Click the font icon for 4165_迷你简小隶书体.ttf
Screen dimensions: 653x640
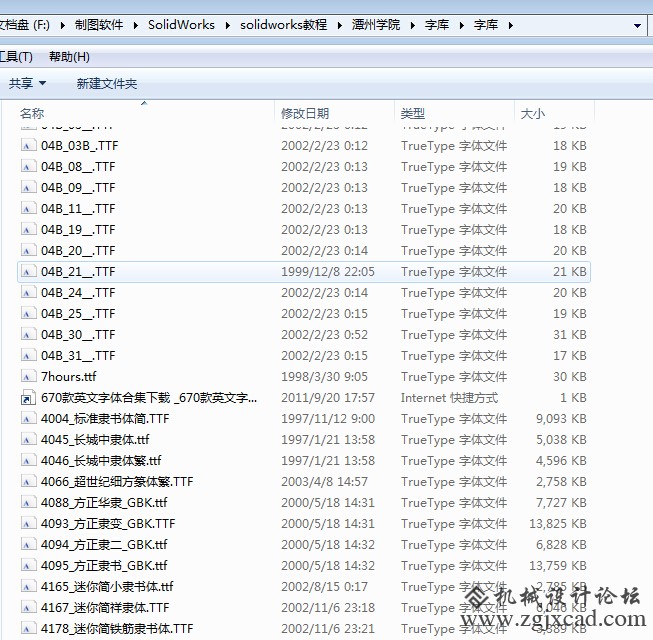28,586
